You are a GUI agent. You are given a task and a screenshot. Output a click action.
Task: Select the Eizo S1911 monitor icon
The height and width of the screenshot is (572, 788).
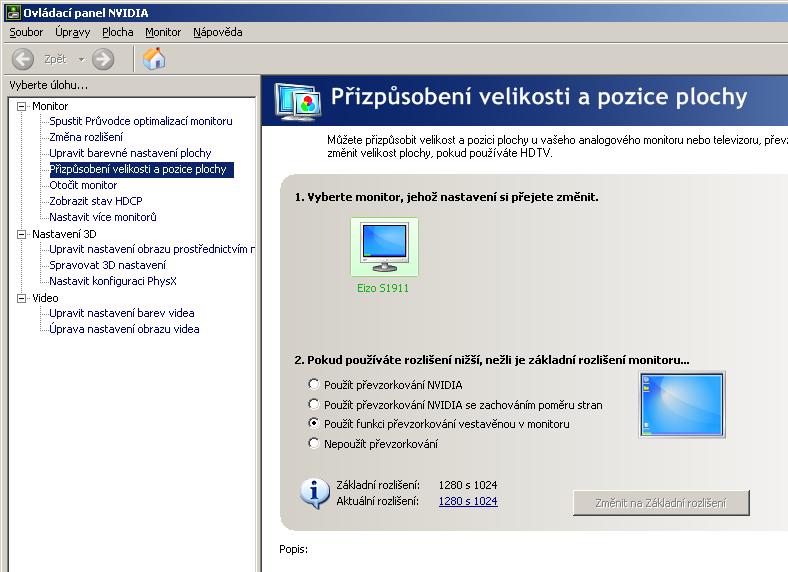tap(384, 248)
